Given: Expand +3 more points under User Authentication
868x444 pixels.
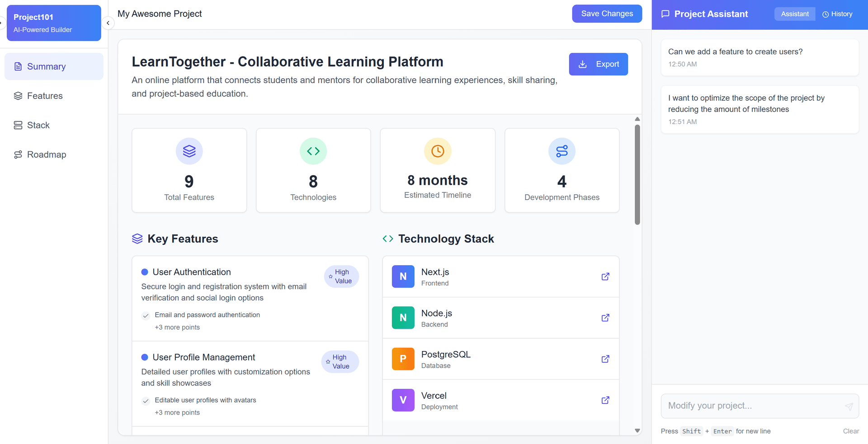Looking at the screenshot, I should (177, 327).
